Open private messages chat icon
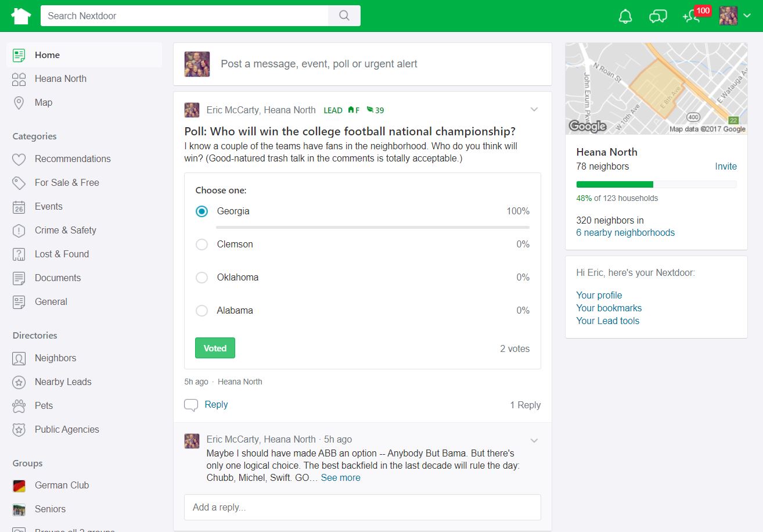 (657, 16)
